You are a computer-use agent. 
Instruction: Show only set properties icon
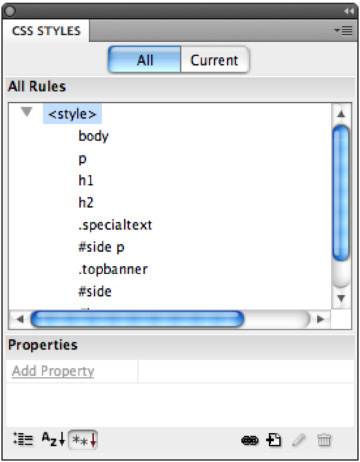[83, 440]
